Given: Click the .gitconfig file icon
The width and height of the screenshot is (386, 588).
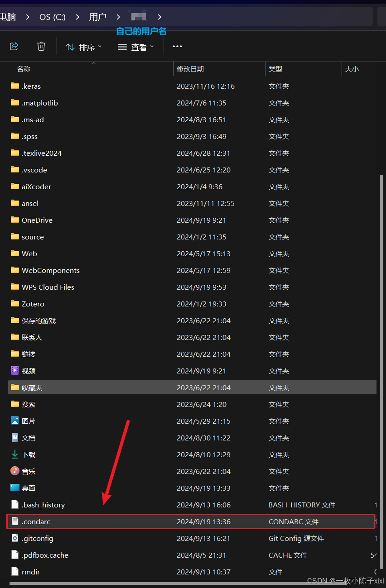Looking at the screenshot, I should point(15,538).
